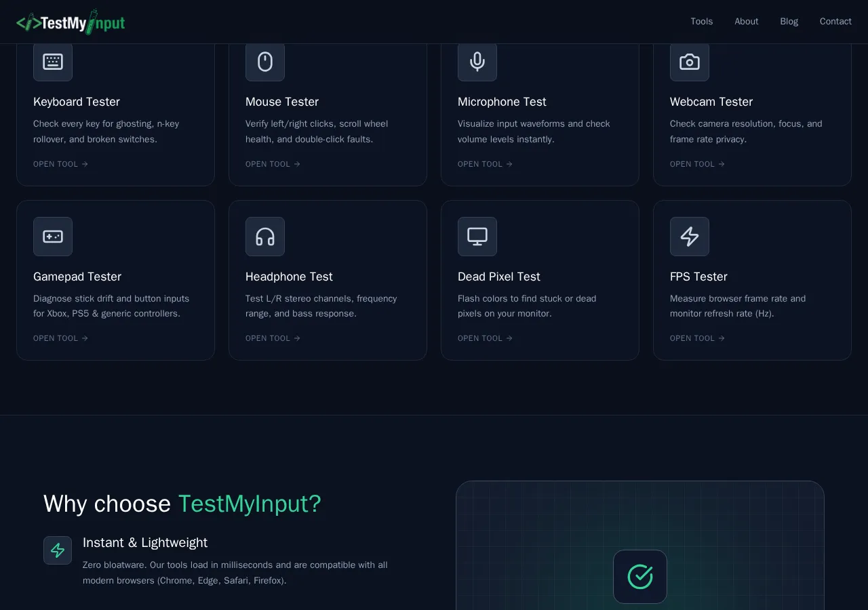Select the Webcam Tester heading
Image resolution: width=868 pixels, height=610 pixels.
711,102
